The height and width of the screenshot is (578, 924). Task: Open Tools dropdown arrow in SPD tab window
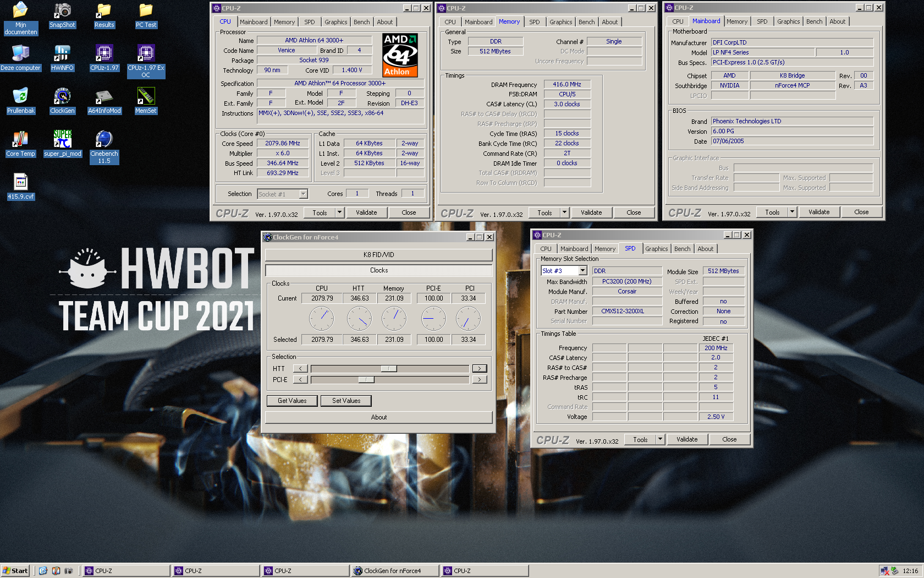pos(660,439)
